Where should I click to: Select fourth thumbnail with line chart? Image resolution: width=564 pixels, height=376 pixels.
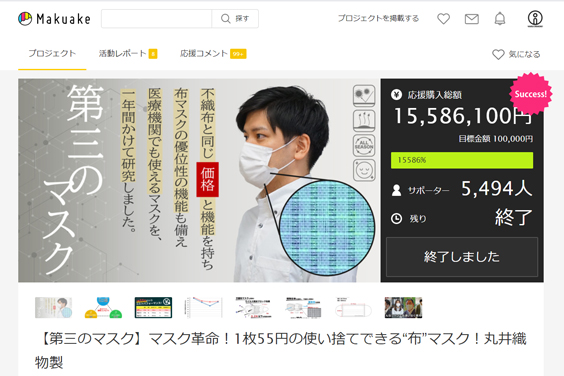[x=203, y=308]
